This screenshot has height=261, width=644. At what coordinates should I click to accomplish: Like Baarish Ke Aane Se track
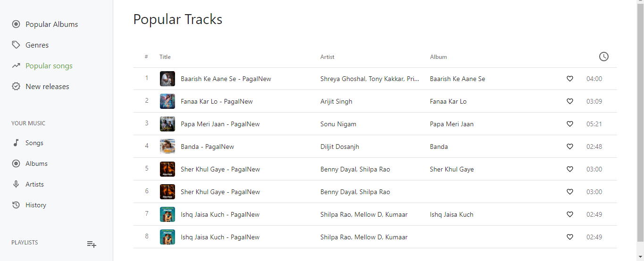(x=569, y=79)
